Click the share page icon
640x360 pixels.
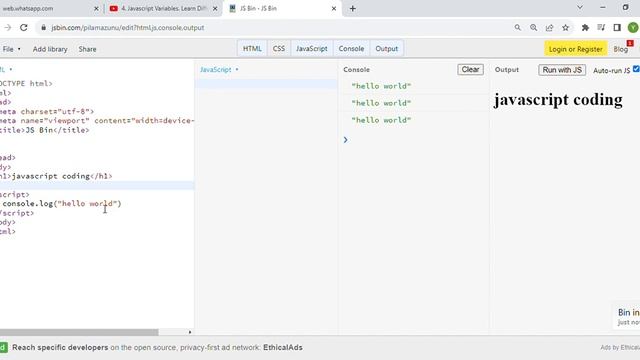[x=549, y=27]
